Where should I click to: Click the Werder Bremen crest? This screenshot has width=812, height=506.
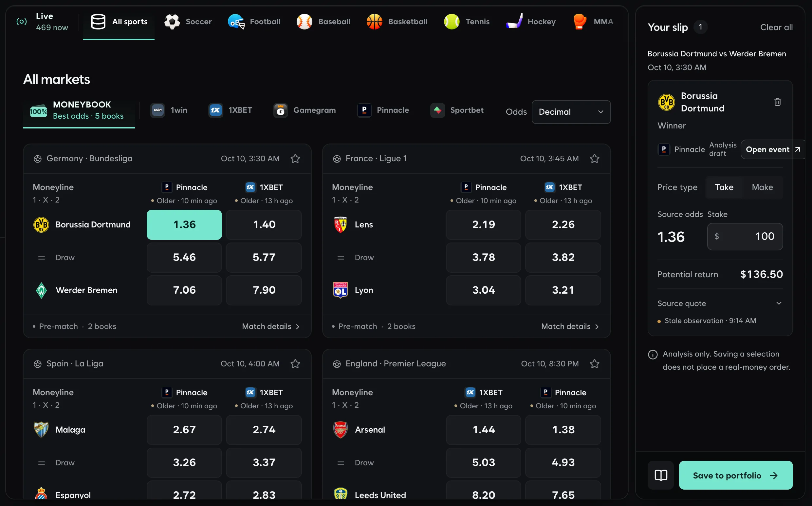pos(41,290)
